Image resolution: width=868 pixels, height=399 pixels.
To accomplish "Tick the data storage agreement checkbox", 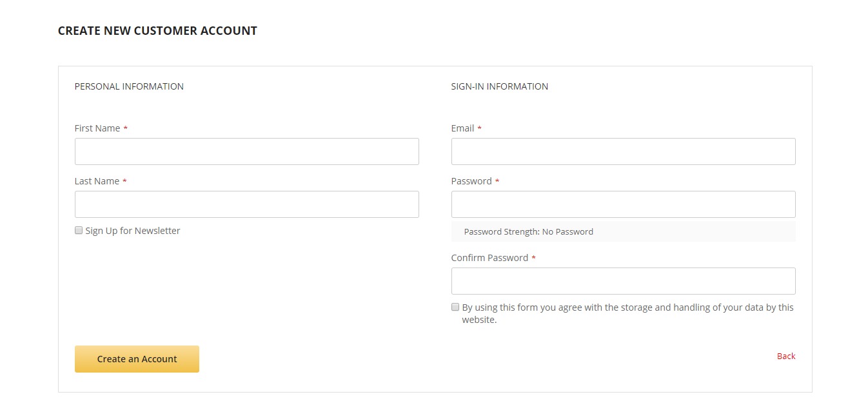I will (x=455, y=307).
